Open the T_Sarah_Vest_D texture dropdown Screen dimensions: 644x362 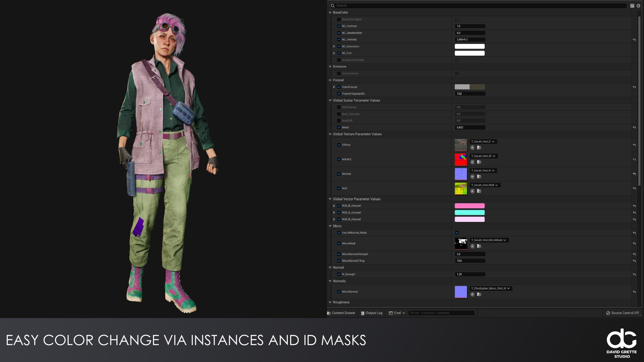[x=483, y=141]
